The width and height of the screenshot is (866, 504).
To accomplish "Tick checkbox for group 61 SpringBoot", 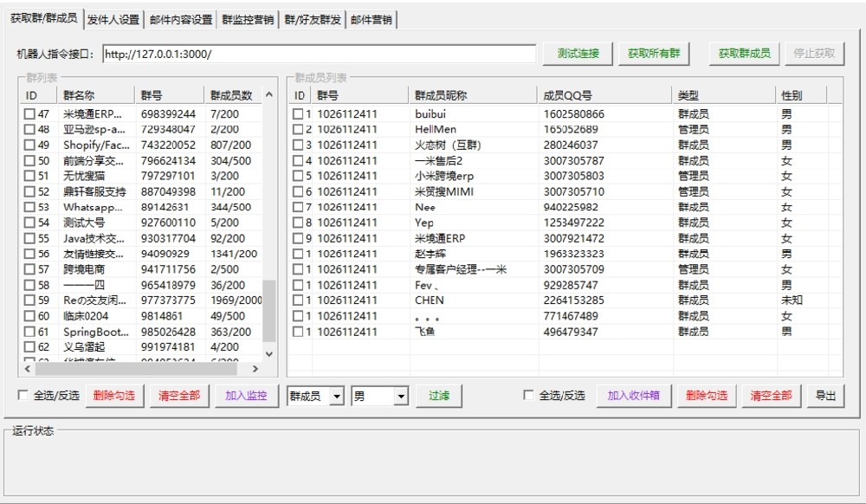I will coord(29,332).
